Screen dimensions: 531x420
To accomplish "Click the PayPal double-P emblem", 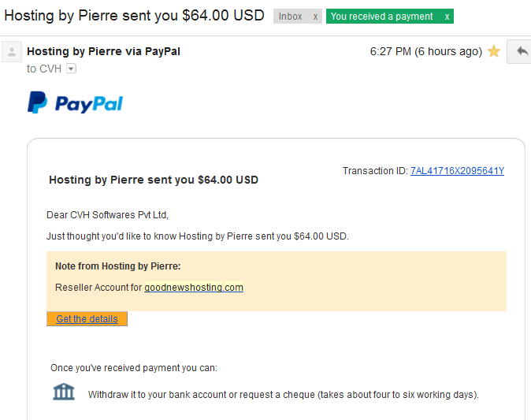I will [37, 102].
